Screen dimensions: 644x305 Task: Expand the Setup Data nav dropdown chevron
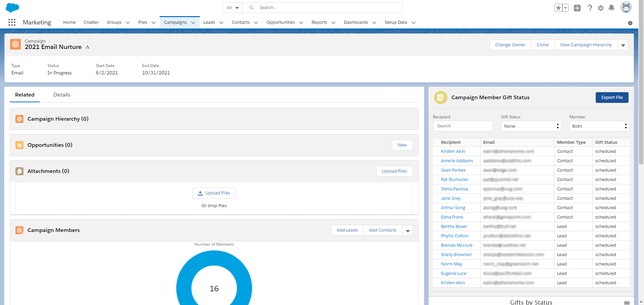(414, 22)
